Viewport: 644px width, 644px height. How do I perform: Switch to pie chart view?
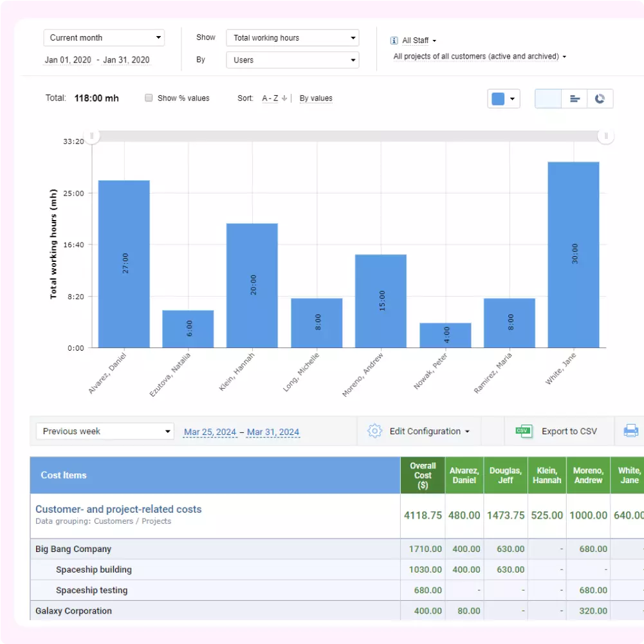(600, 98)
